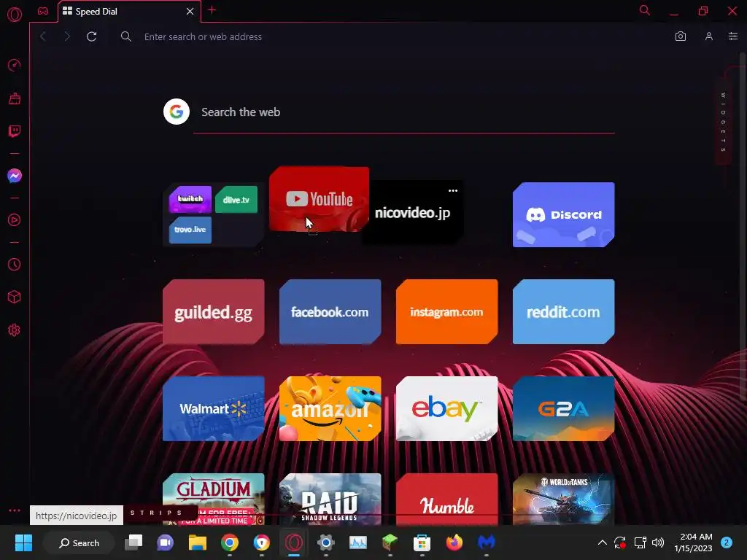Open the profile account icon

click(709, 36)
